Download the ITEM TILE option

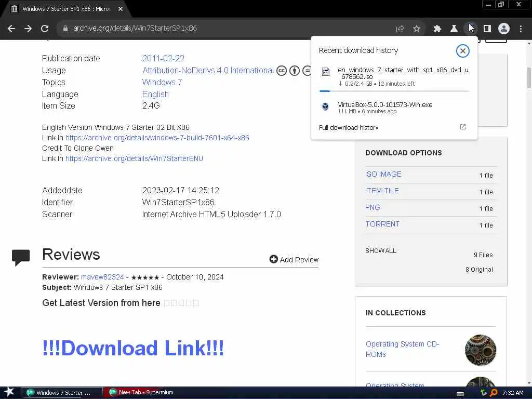[382, 191]
